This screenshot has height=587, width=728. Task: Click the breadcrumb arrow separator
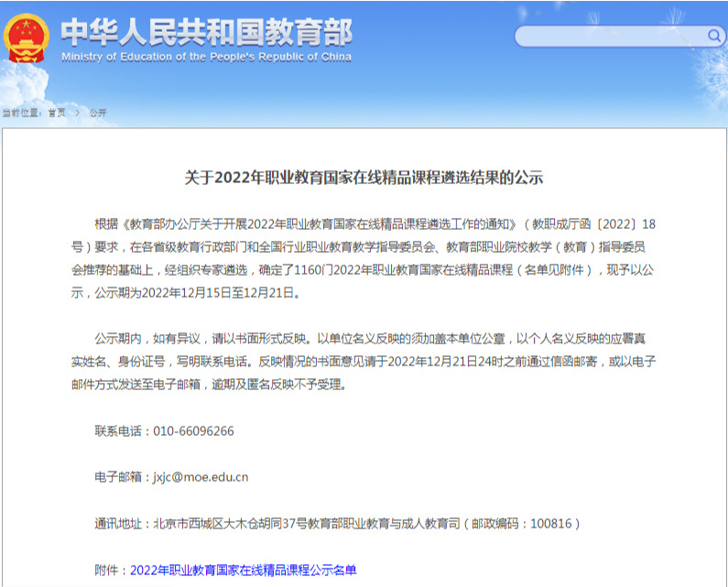(79, 113)
